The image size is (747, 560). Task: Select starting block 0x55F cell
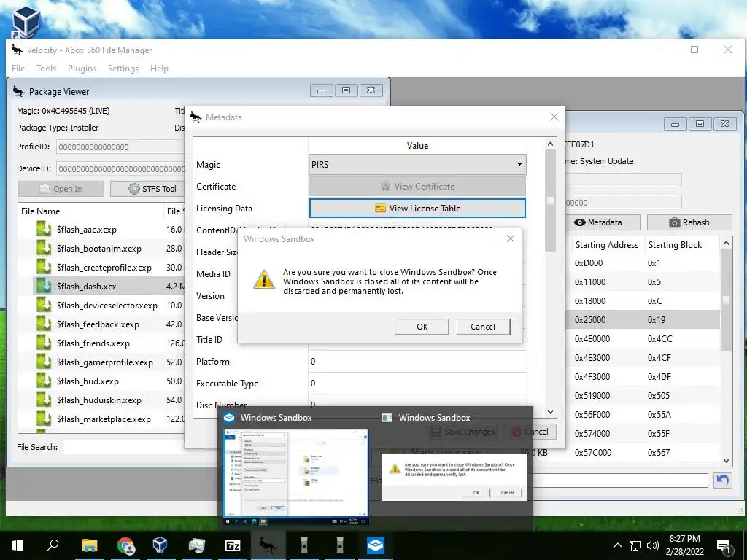point(659,434)
